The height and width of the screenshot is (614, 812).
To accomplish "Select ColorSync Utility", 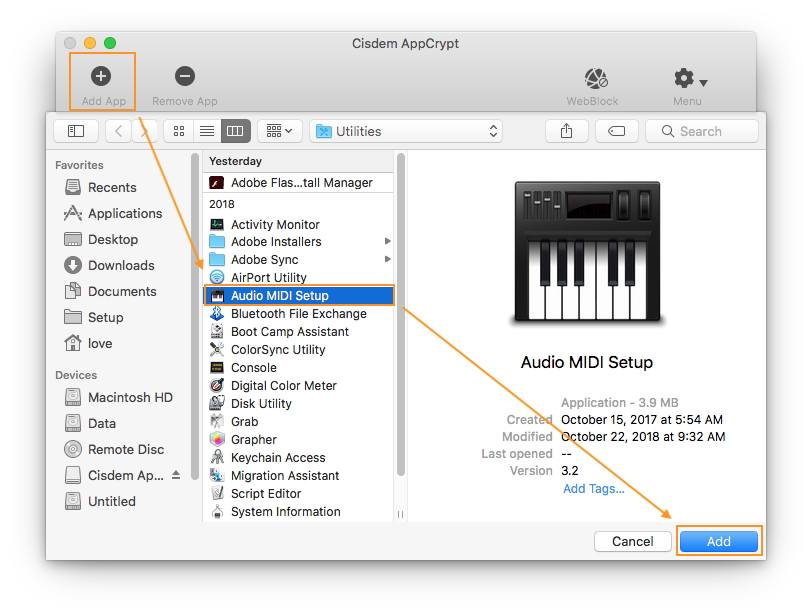I will click(298, 349).
